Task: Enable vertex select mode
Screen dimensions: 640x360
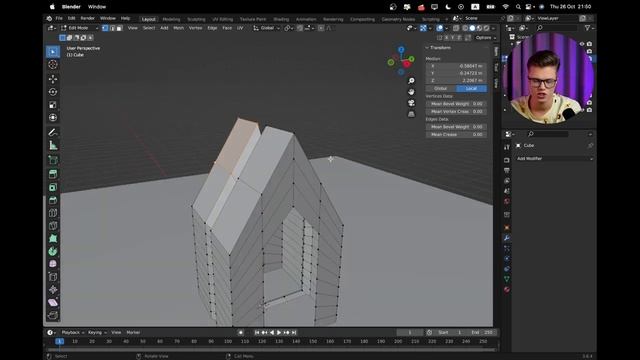Action: [x=105, y=28]
